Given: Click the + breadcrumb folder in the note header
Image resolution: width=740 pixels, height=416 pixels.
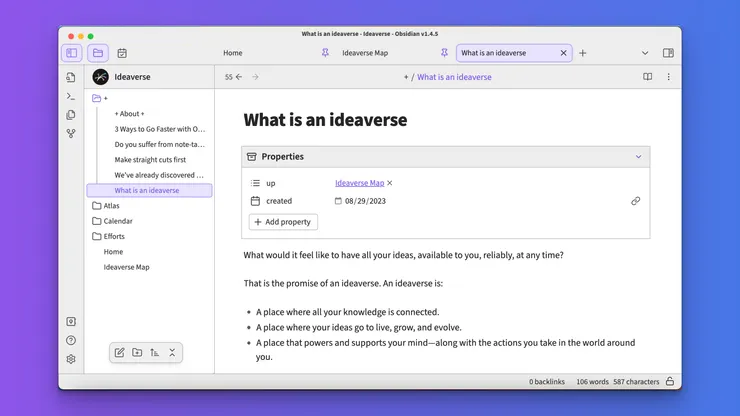Looking at the screenshot, I should click(406, 77).
